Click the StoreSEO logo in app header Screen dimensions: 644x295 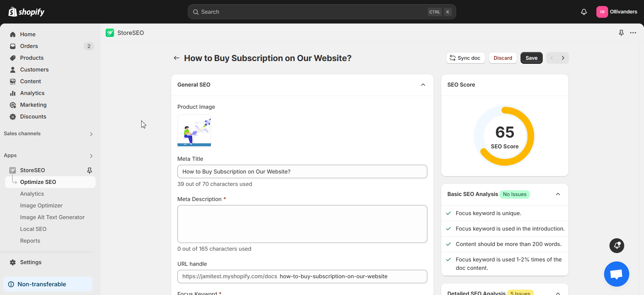(110, 33)
